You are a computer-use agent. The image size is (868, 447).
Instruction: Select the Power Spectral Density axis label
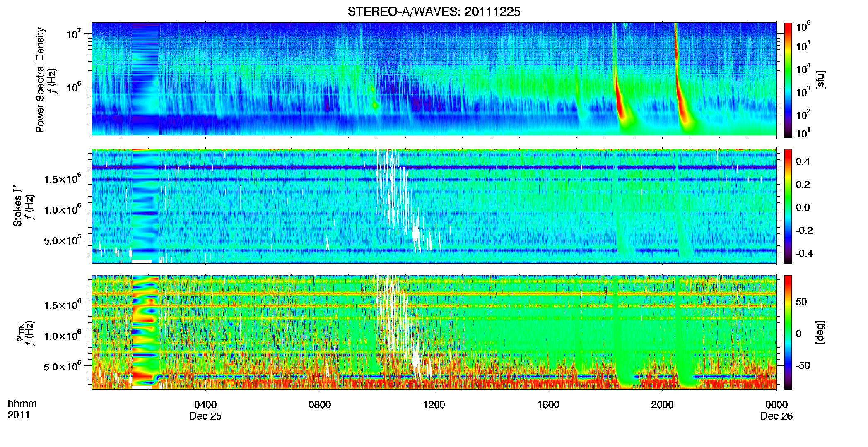coord(40,80)
